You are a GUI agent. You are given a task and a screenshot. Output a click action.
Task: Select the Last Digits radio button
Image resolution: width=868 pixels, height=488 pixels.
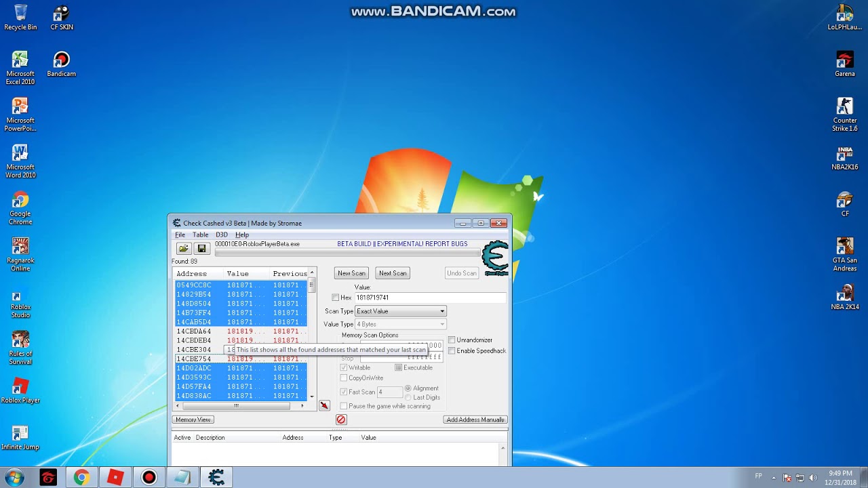coord(408,397)
